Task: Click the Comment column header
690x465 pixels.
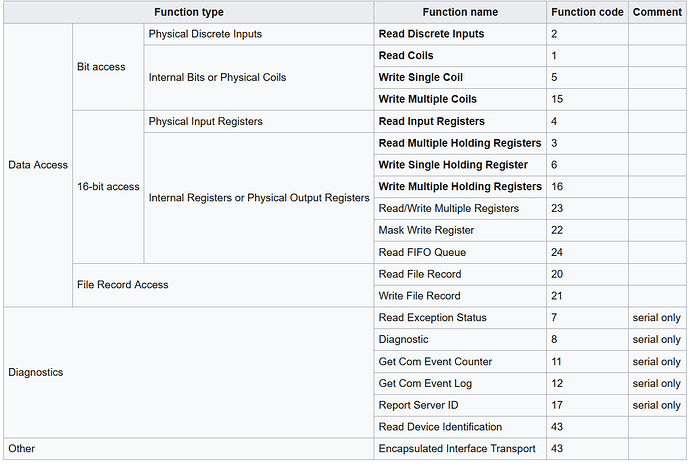Action: (x=657, y=12)
